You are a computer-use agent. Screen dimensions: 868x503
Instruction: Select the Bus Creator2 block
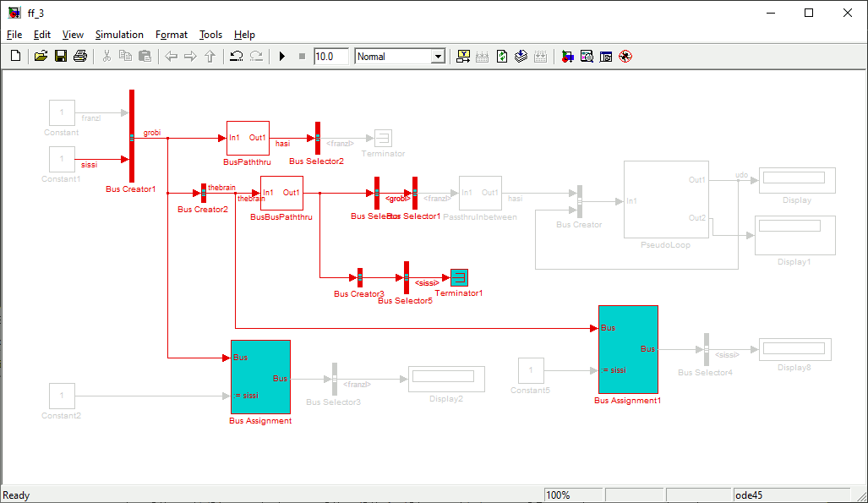(204, 194)
